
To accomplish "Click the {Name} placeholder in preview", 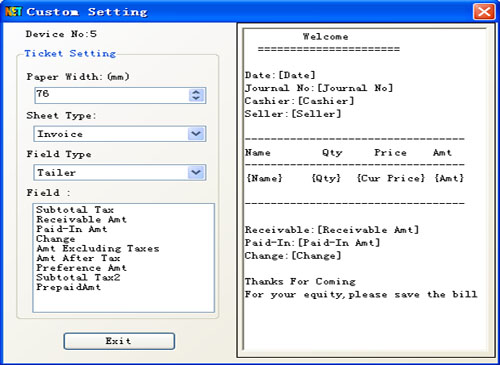I will 264,178.
